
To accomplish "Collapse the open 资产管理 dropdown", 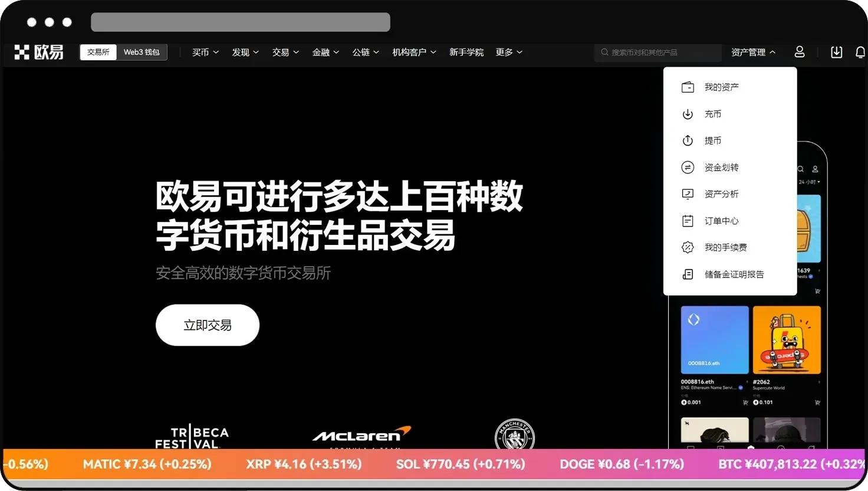I will (x=754, y=52).
